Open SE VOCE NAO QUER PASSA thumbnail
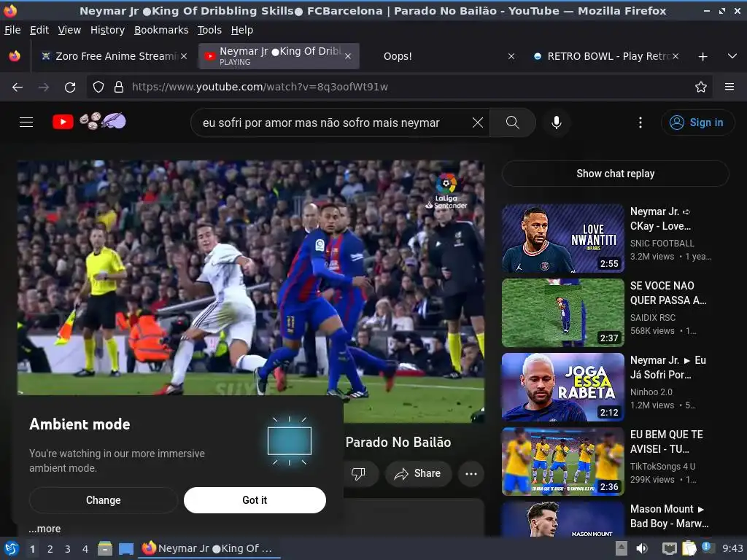The image size is (747, 560). pos(562,312)
